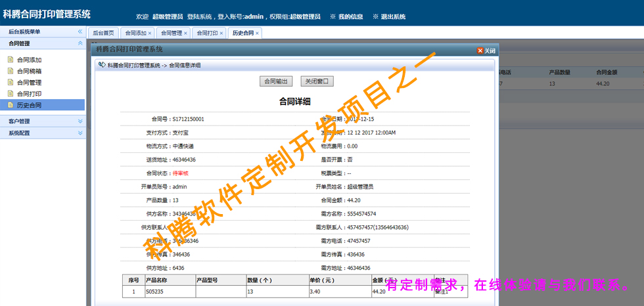This screenshot has height=306, width=644.
Task: Click the 产品数量 value 13 in details
Action: pos(175,200)
